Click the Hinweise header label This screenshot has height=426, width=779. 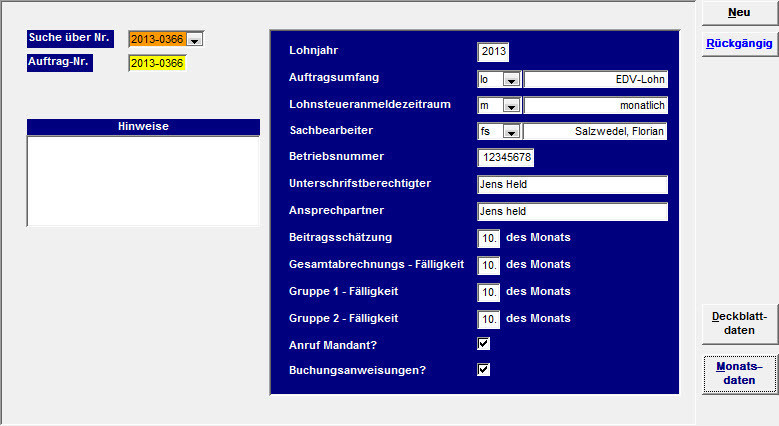143,127
